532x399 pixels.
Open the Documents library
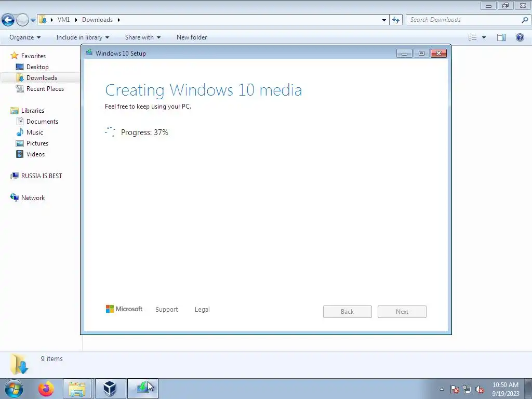click(x=42, y=122)
